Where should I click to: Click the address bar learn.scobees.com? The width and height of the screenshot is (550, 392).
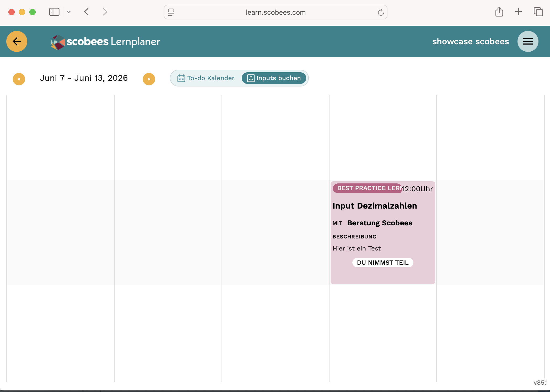pyautogui.click(x=276, y=12)
